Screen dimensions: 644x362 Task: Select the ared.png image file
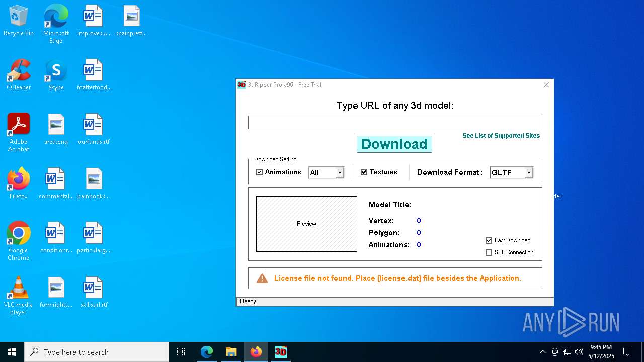coord(56,130)
